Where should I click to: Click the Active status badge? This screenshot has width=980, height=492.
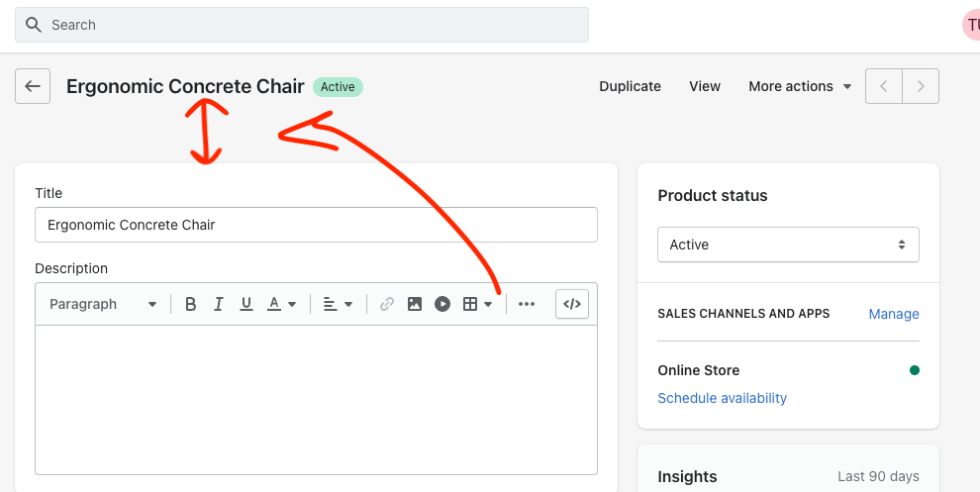click(339, 87)
